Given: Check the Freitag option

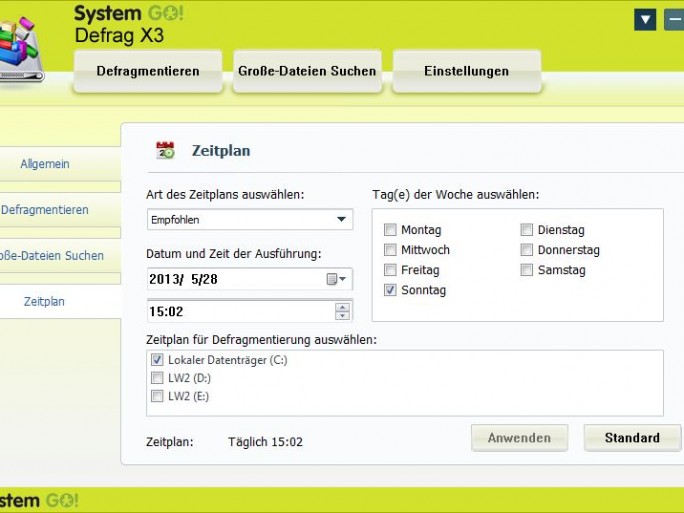Looking at the screenshot, I should tap(390, 270).
